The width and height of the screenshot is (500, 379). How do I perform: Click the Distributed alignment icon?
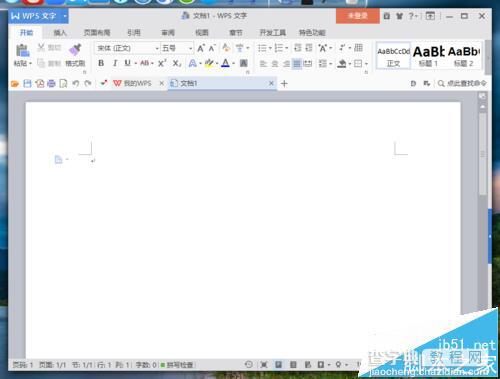[308, 63]
